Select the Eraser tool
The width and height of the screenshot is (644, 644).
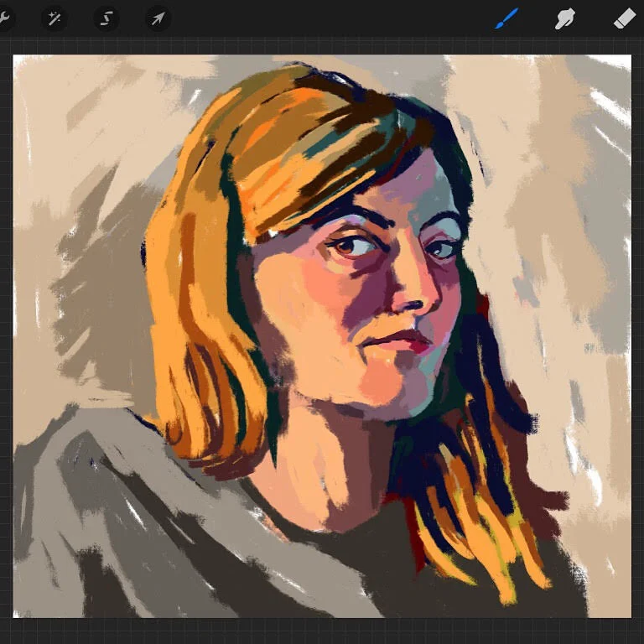(624, 19)
